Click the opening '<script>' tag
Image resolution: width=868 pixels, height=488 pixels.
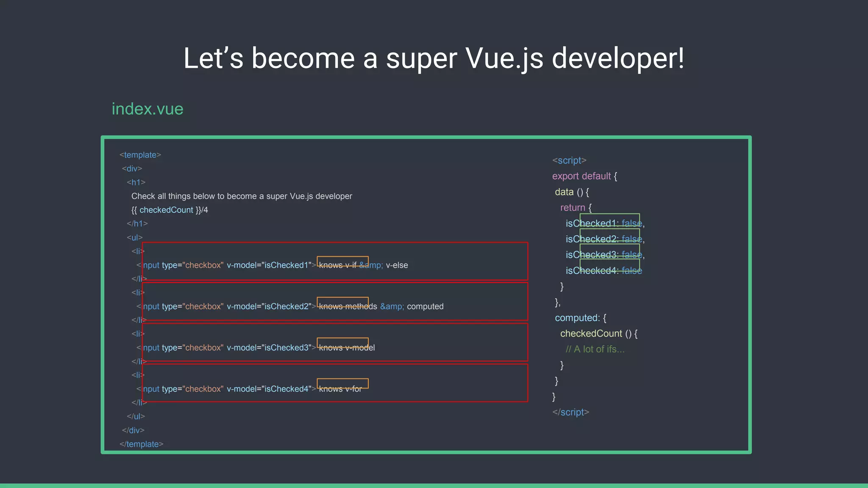[x=569, y=161]
